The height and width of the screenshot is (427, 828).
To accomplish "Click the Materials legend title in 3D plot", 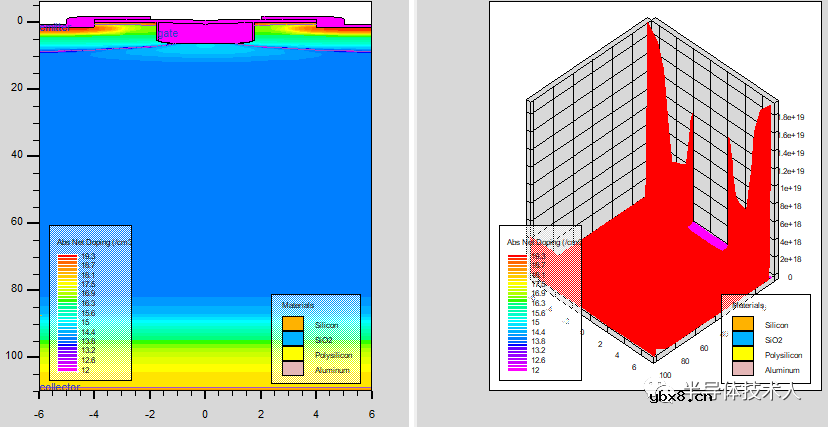I will click(x=748, y=304).
